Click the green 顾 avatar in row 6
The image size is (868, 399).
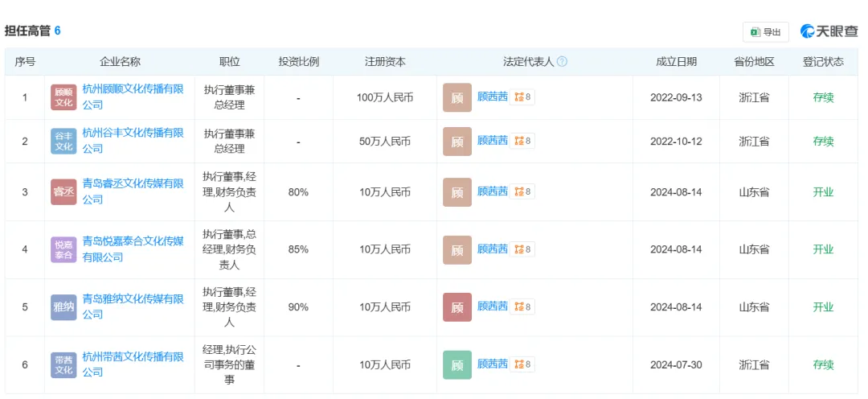pos(457,365)
